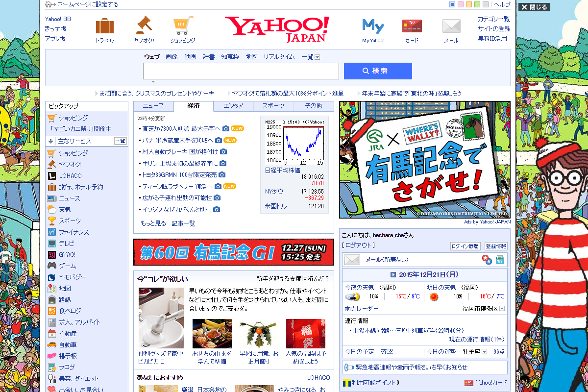Click the mail envelope icon in login panel

click(x=352, y=260)
